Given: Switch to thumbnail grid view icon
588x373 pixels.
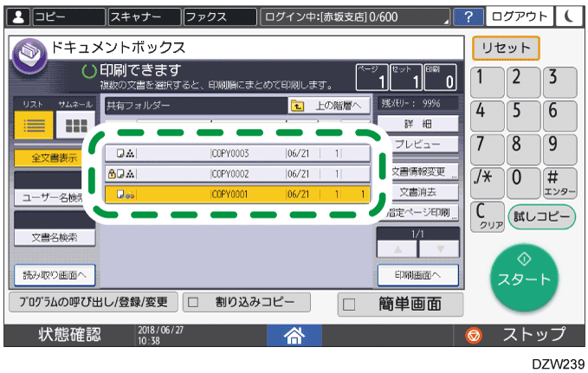Looking at the screenshot, I should click(x=75, y=125).
